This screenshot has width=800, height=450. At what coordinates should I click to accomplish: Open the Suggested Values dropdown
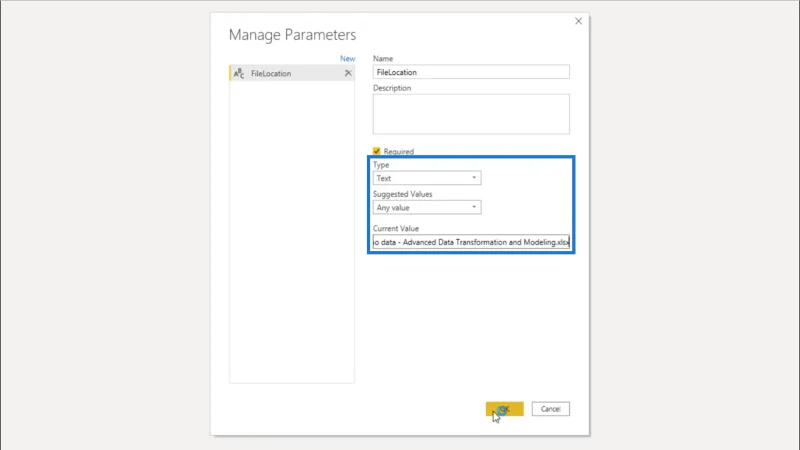click(427, 207)
